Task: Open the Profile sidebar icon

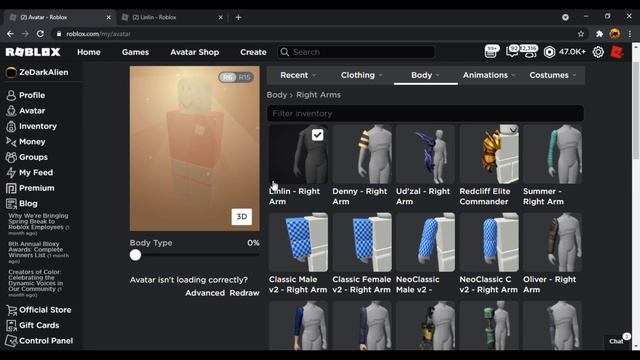Action: 11,95
